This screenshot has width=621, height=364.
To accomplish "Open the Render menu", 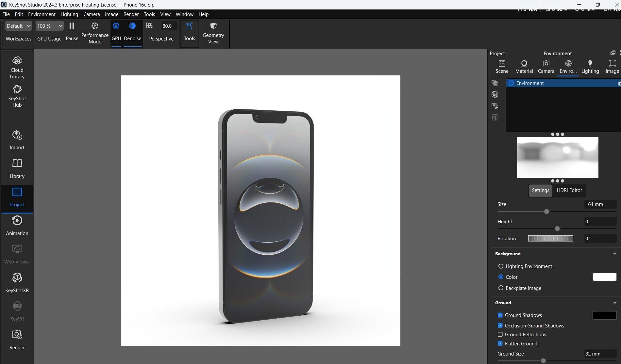I will [131, 14].
